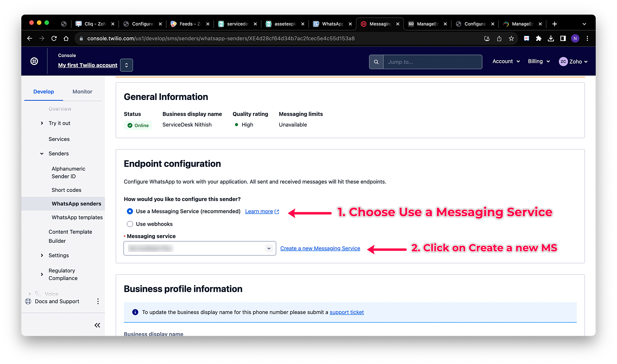Viewport: 617px width, 364px height.
Task: Click the Twilio logo home icon
Action: click(34, 61)
